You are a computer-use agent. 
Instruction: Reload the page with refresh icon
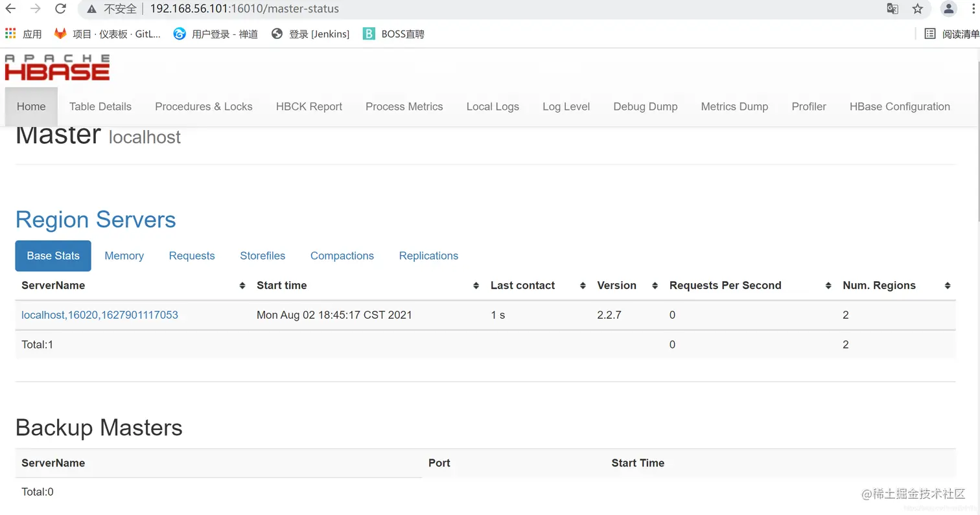pyautogui.click(x=60, y=9)
